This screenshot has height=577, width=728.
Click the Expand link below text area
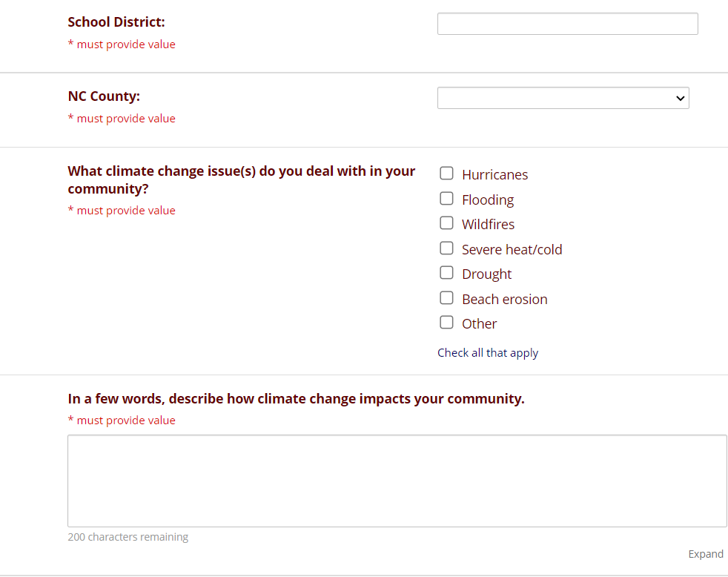[x=705, y=554]
